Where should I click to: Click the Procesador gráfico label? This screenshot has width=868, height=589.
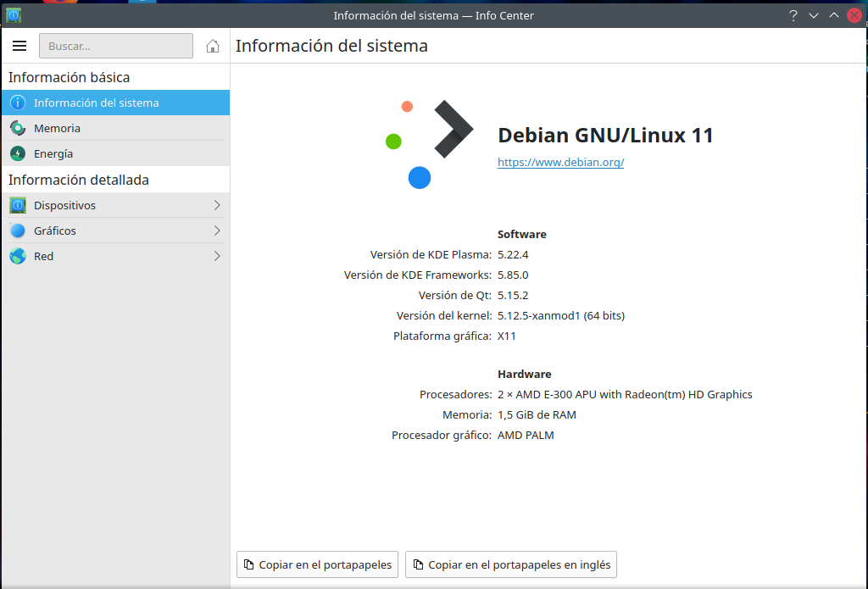click(442, 435)
